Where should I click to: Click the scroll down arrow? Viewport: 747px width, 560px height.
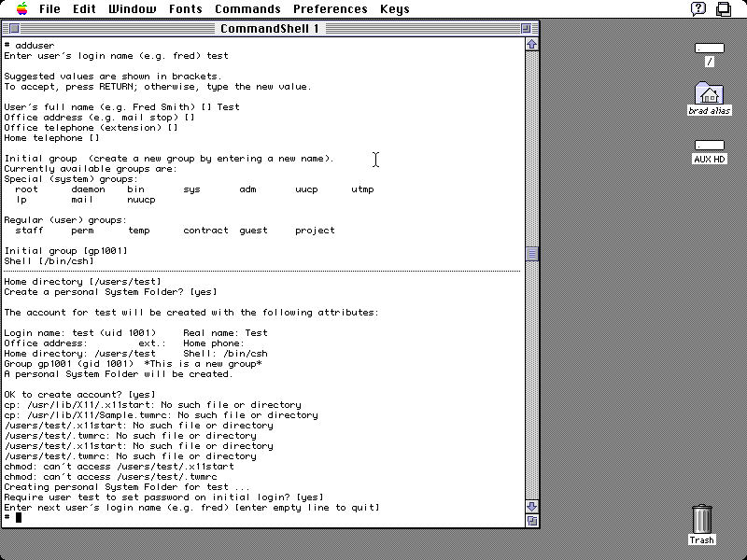click(531, 506)
